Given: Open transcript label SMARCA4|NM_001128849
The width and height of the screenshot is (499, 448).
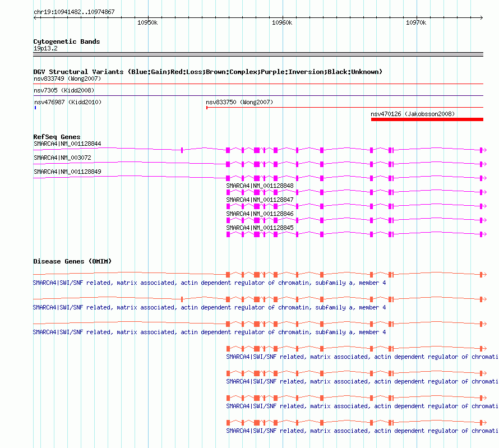Looking at the screenshot, I should tap(67, 172).
